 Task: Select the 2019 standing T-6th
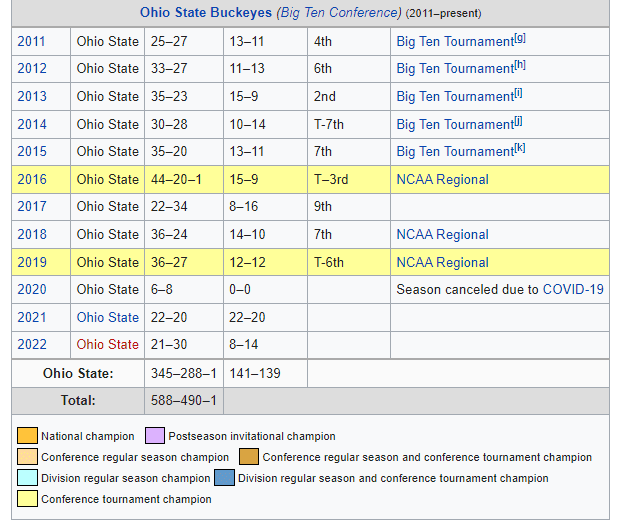tap(329, 262)
